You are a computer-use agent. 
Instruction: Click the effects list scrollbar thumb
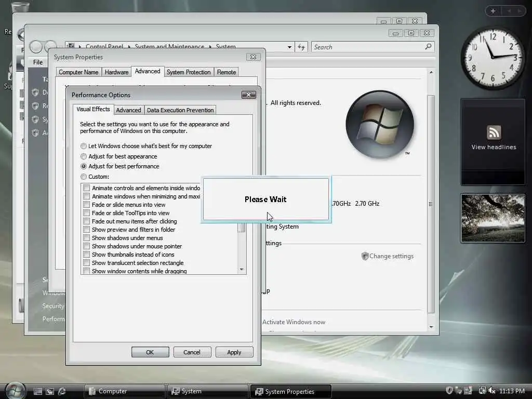click(x=242, y=228)
